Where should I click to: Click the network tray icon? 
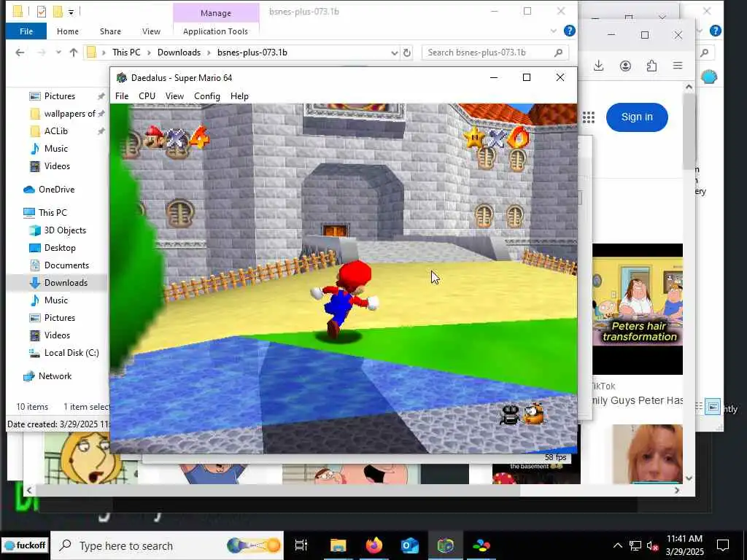(635, 545)
